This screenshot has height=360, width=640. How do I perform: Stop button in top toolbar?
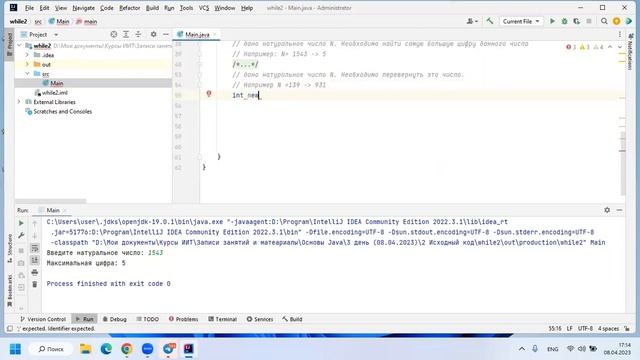(589, 21)
